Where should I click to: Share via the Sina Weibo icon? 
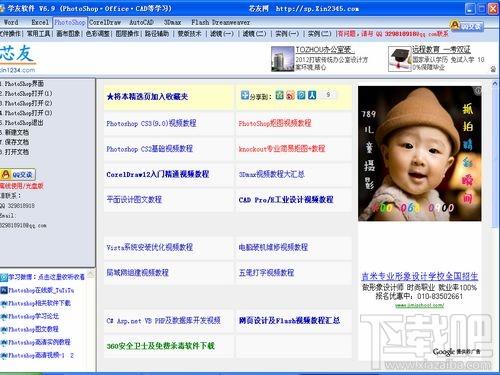[x=290, y=96]
